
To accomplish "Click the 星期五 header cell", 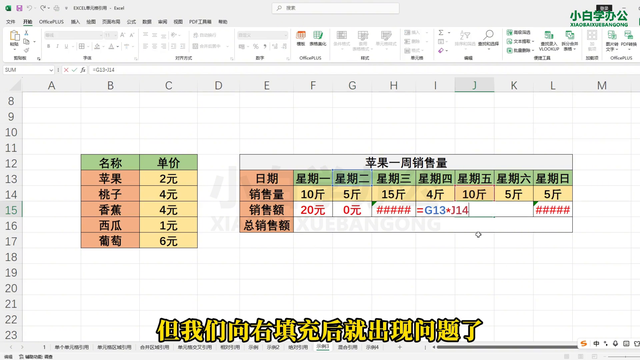I will click(474, 178).
